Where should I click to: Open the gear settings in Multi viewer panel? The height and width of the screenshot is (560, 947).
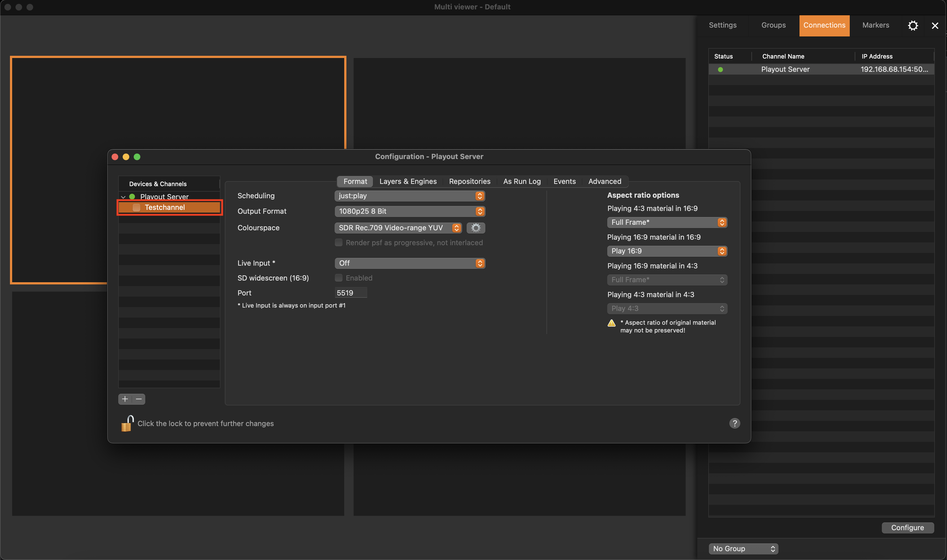click(x=913, y=25)
